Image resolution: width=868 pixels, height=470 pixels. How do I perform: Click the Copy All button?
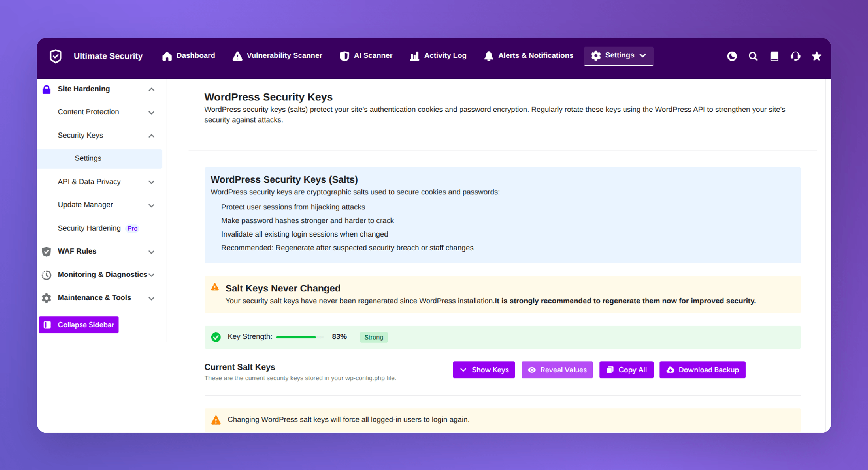point(626,370)
